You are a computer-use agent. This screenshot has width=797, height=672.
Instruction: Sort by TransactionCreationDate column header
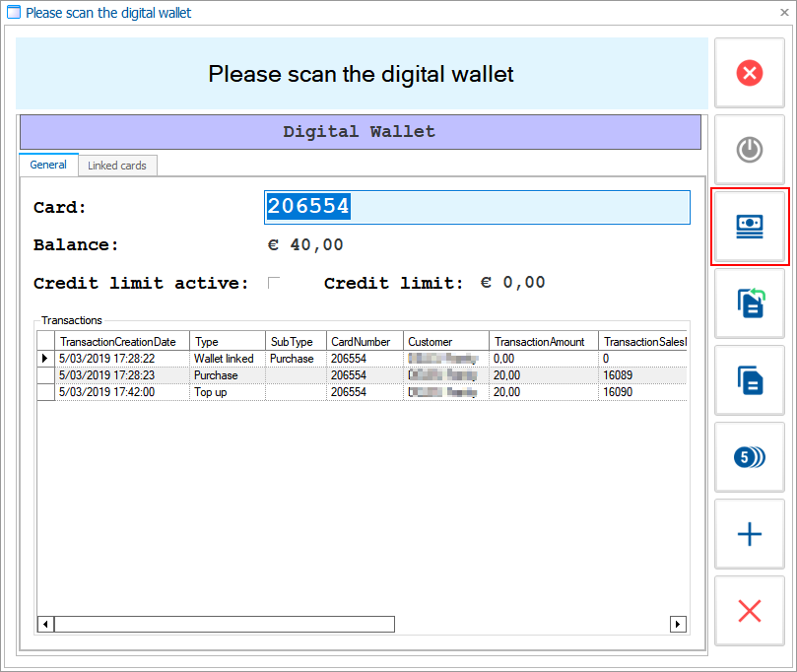pyautogui.click(x=118, y=342)
